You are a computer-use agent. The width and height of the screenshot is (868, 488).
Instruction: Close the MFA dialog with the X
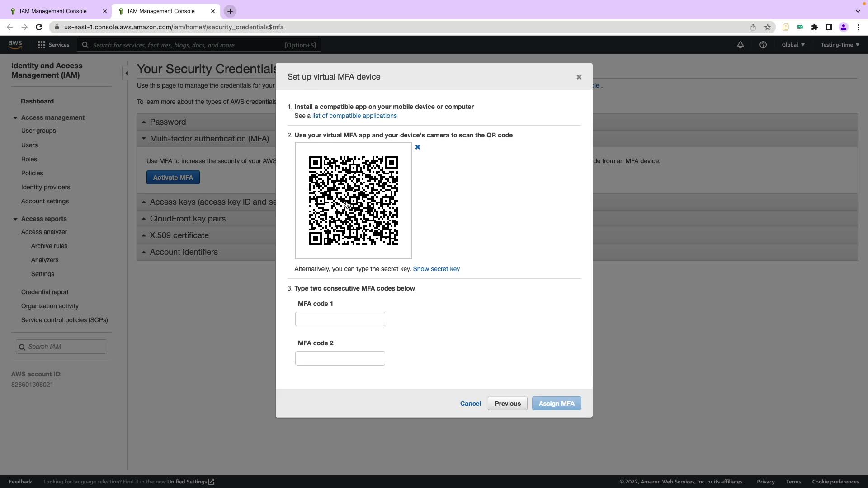point(579,77)
